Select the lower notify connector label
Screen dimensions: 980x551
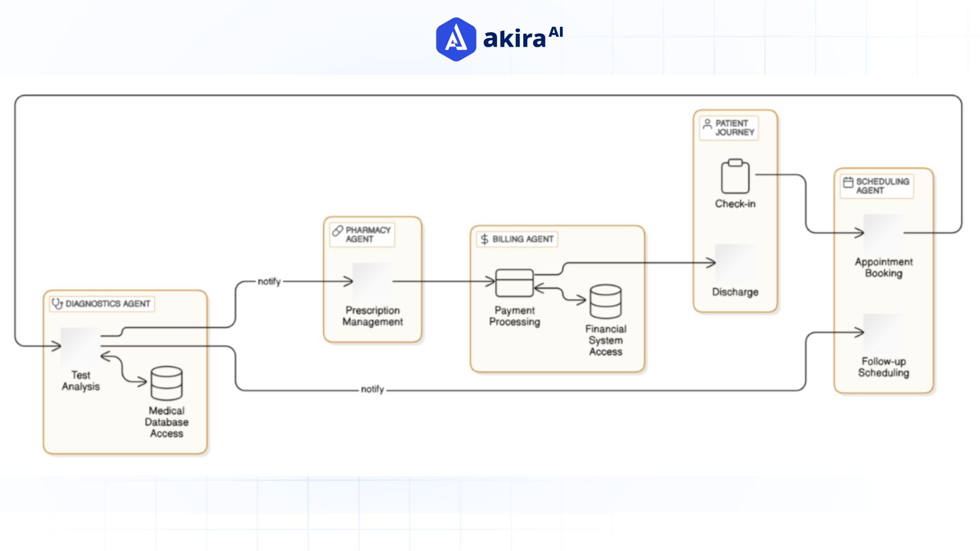[x=372, y=389]
